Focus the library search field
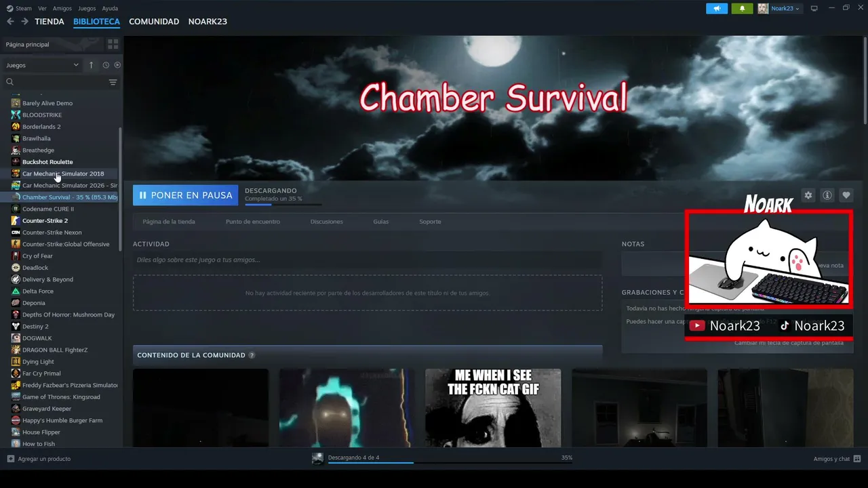868x488 pixels. coord(56,82)
